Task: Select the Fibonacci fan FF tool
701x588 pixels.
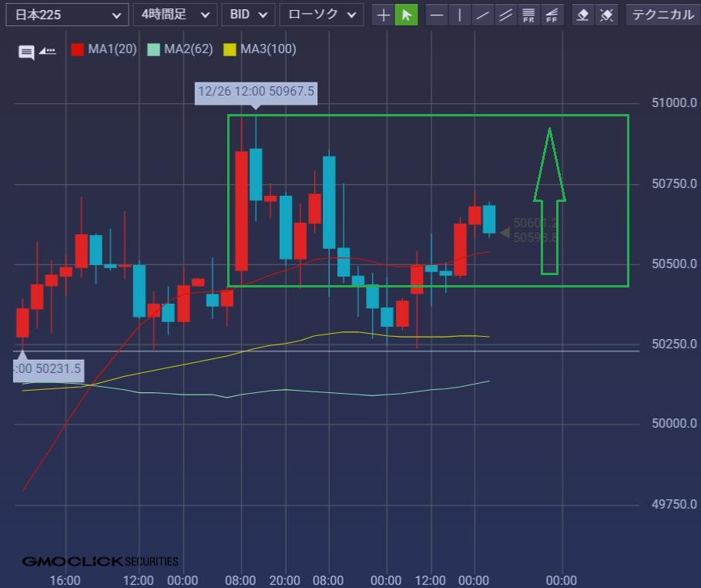Action: tap(552, 15)
